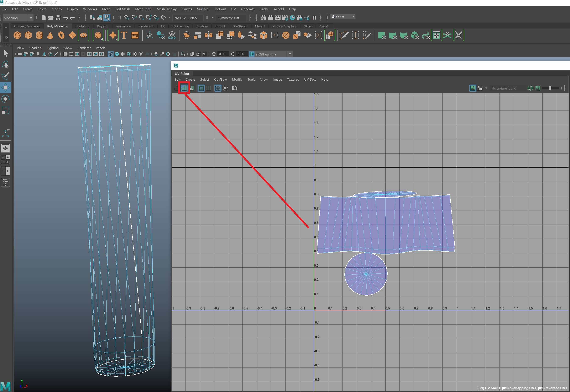Select the polygon Type text tool
The width and height of the screenshot is (570, 392).
(124, 35)
